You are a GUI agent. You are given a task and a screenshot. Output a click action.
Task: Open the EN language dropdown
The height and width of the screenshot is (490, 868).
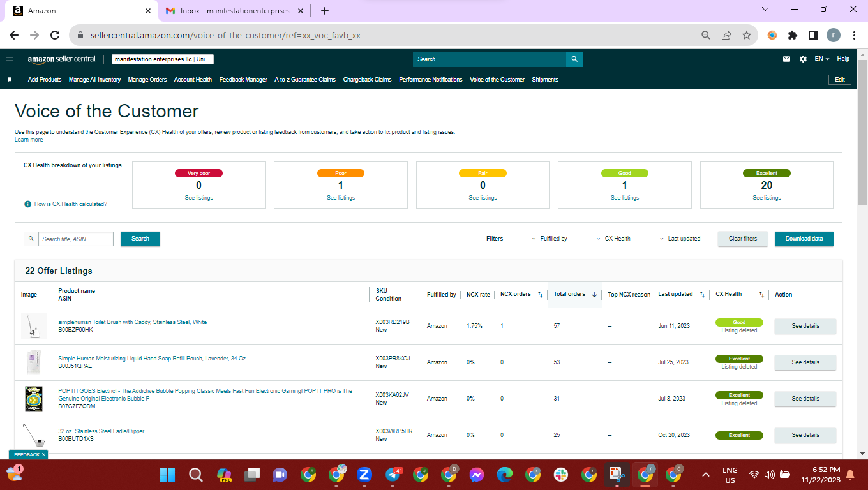coord(821,59)
